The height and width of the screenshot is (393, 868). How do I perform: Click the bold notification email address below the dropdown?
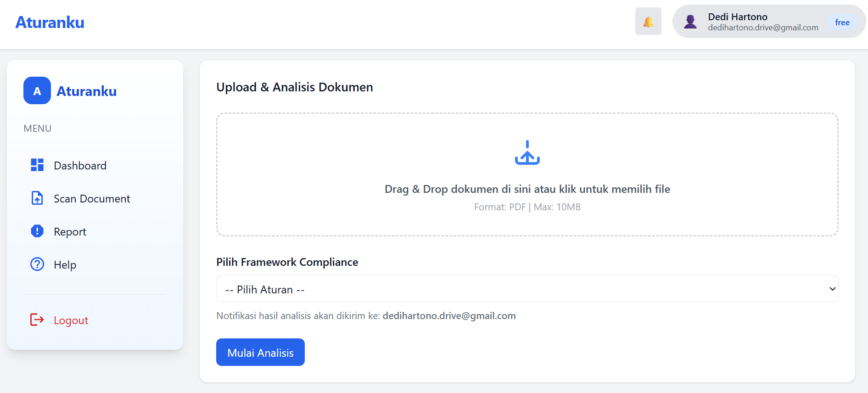click(449, 316)
